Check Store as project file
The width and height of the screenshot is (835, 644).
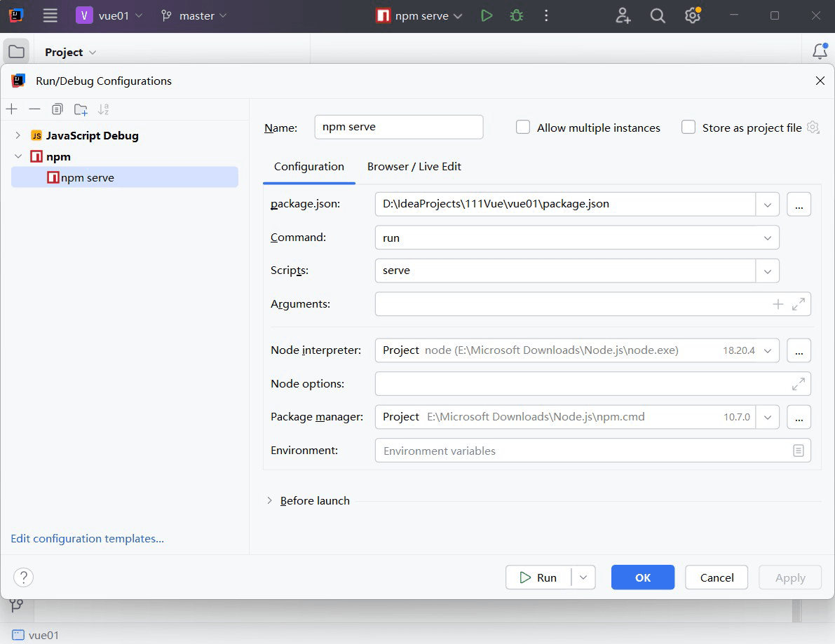688,128
